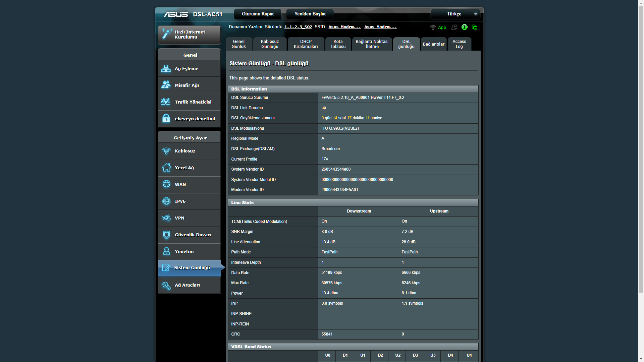Click the Ağ Araçları wrench icon
The image size is (644, 362).
coord(166,285)
